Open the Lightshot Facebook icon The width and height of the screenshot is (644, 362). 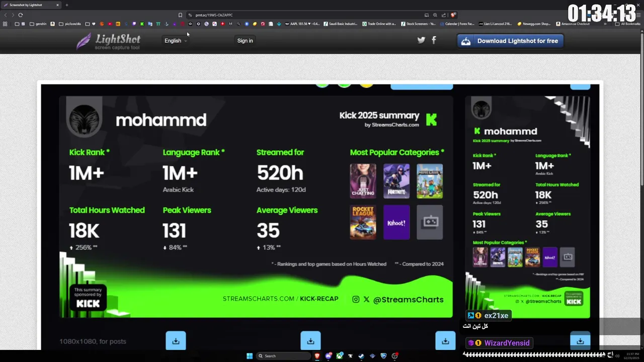coord(434,40)
